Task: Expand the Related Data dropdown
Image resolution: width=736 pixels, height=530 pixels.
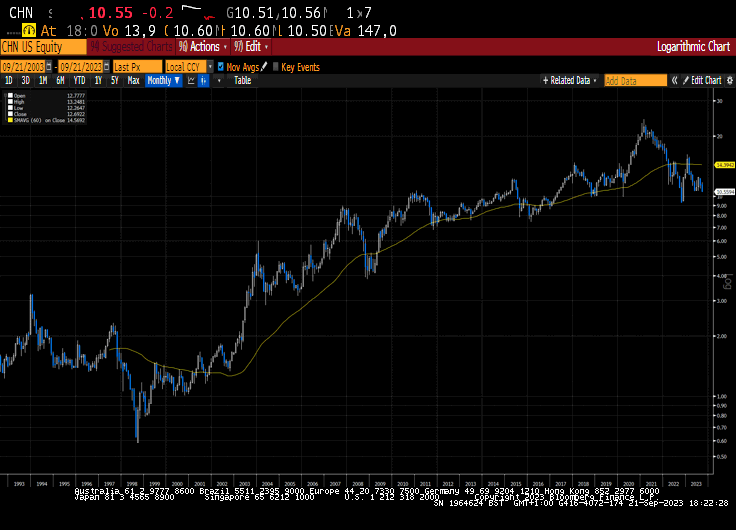Action: pyautogui.click(x=569, y=81)
